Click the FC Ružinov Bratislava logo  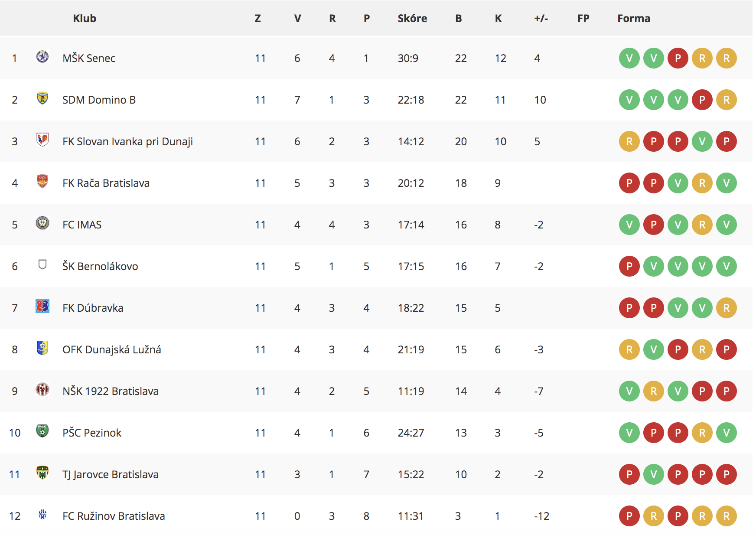coord(42,514)
